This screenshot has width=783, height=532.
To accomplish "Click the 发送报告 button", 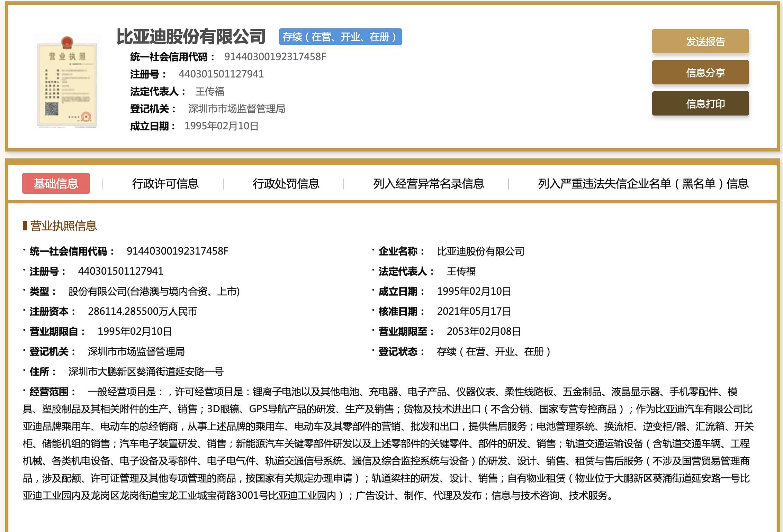I will [x=700, y=42].
